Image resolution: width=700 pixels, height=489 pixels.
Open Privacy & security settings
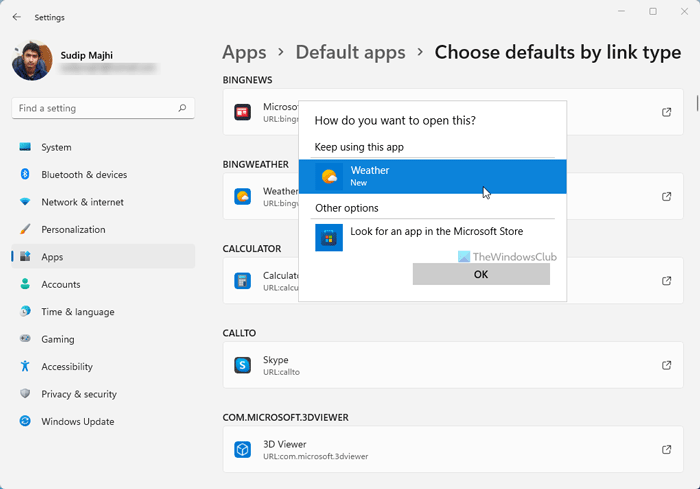pyautogui.click(x=79, y=394)
